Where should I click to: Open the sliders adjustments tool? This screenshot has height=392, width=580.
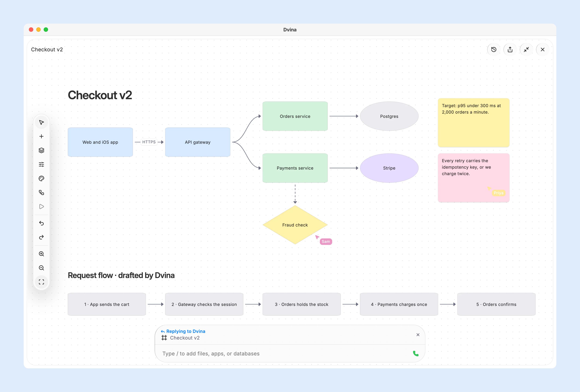[x=41, y=164]
